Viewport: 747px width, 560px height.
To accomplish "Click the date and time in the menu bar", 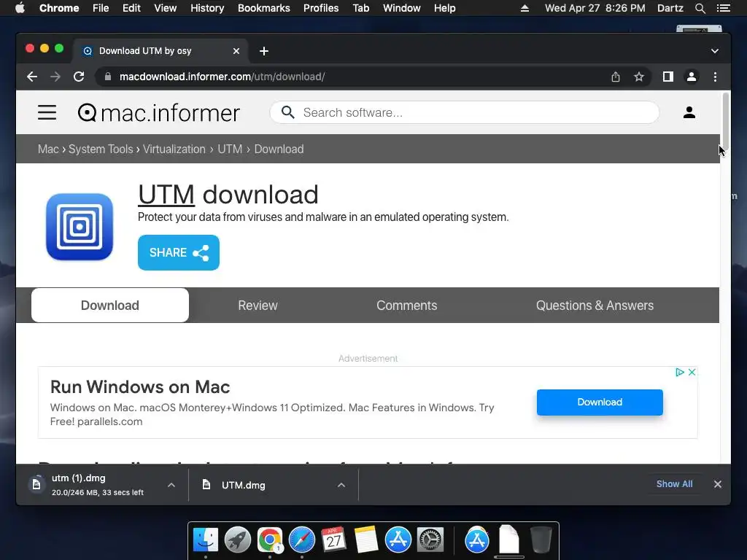I will [x=595, y=8].
